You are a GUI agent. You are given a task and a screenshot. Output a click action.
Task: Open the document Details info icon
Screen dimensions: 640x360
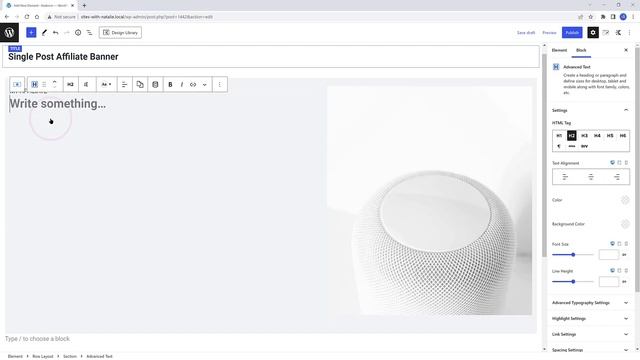[78, 33]
